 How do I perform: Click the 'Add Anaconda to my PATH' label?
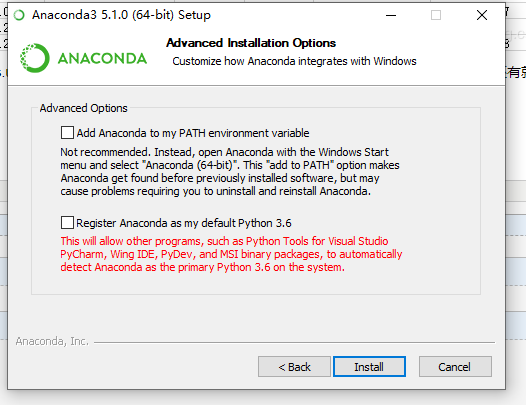pyautogui.click(x=193, y=133)
